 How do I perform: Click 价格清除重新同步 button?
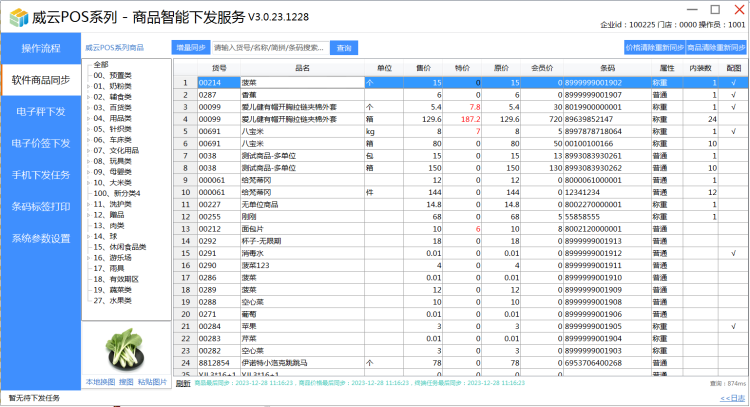[x=654, y=47]
